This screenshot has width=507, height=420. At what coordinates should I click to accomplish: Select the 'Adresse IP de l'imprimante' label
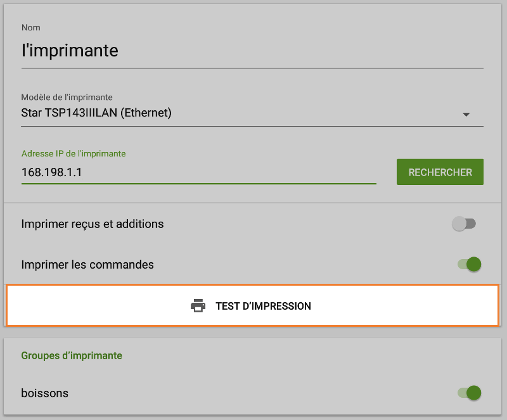point(73,153)
